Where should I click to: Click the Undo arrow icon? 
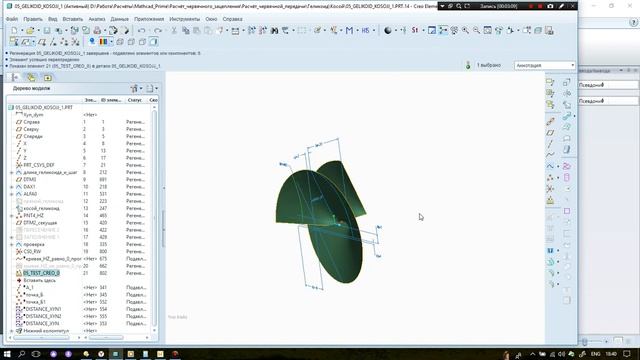(x=142, y=30)
